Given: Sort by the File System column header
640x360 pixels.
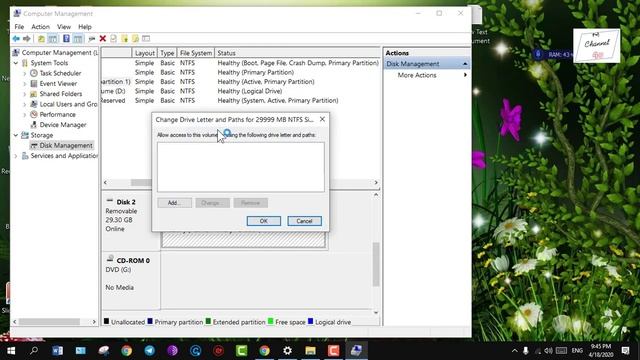Looking at the screenshot, I should (x=196, y=53).
